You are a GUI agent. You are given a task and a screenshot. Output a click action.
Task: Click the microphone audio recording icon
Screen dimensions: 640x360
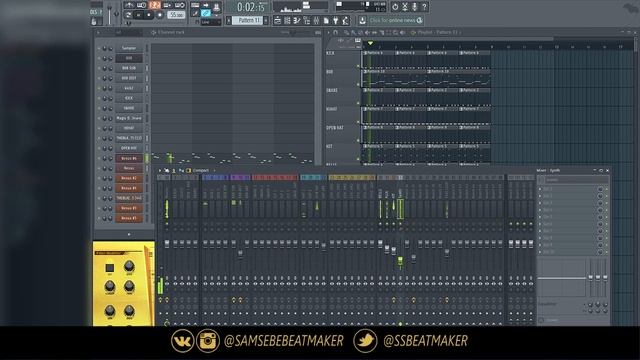pos(414,7)
